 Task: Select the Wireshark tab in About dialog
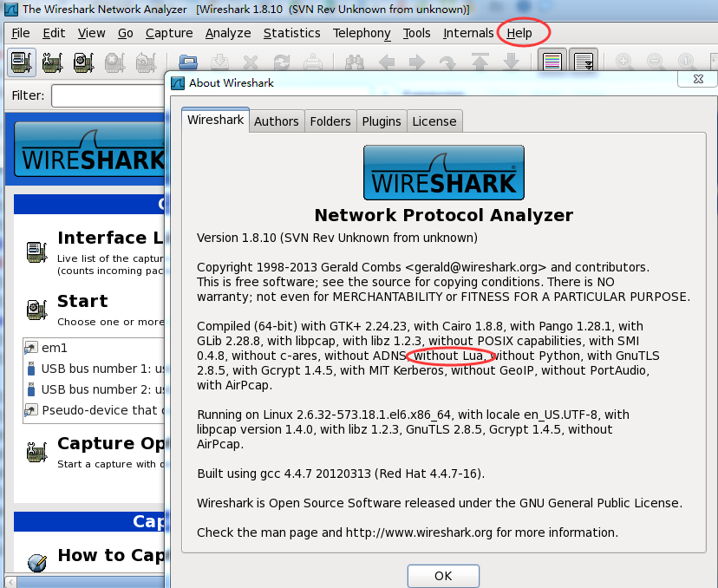(215, 120)
